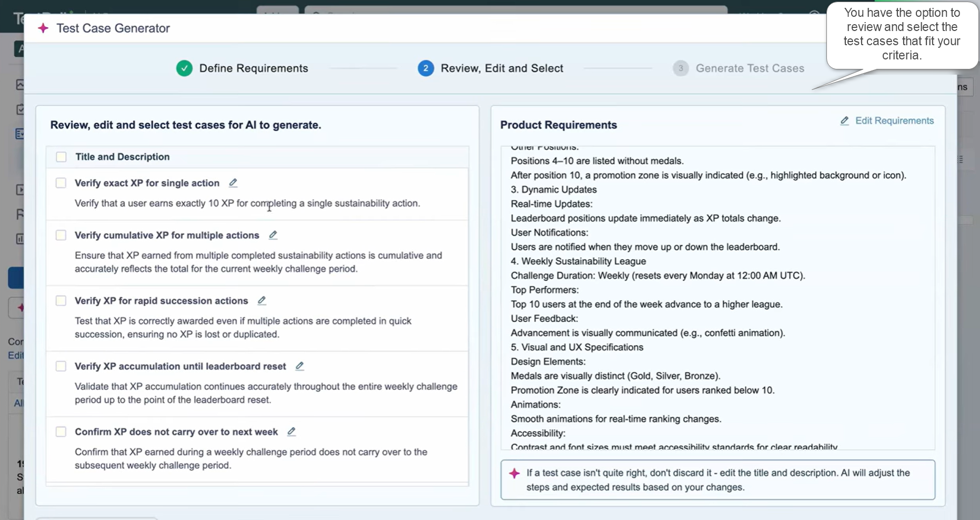980x520 pixels.
Task: Click the Test Case Generator sparkle icon
Action: 43,28
